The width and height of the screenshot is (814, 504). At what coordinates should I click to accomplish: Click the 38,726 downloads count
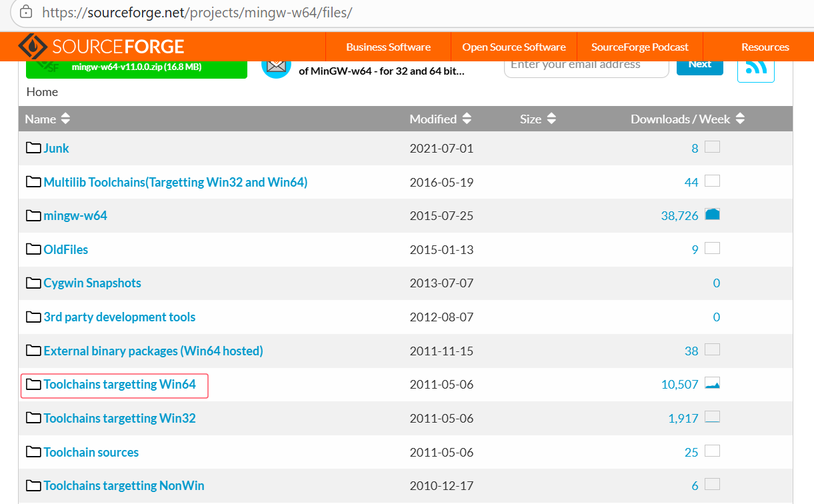[x=679, y=215]
